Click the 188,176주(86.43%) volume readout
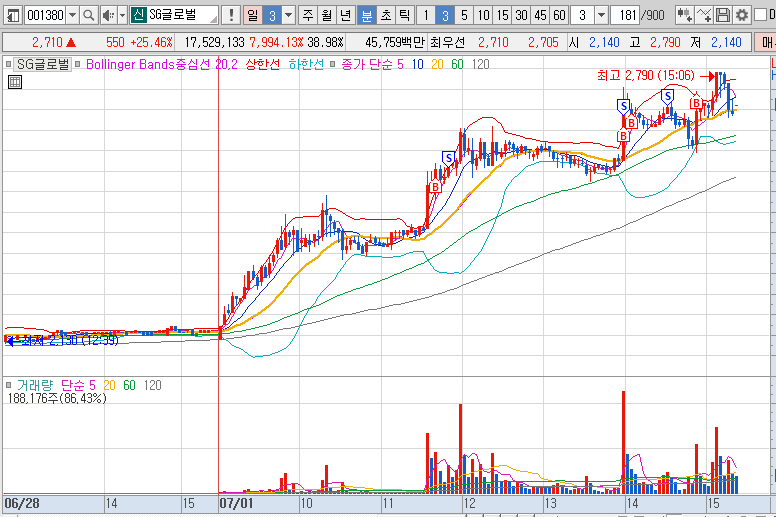The height and width of the screenshot is (517, 776). tap(57, 398)
